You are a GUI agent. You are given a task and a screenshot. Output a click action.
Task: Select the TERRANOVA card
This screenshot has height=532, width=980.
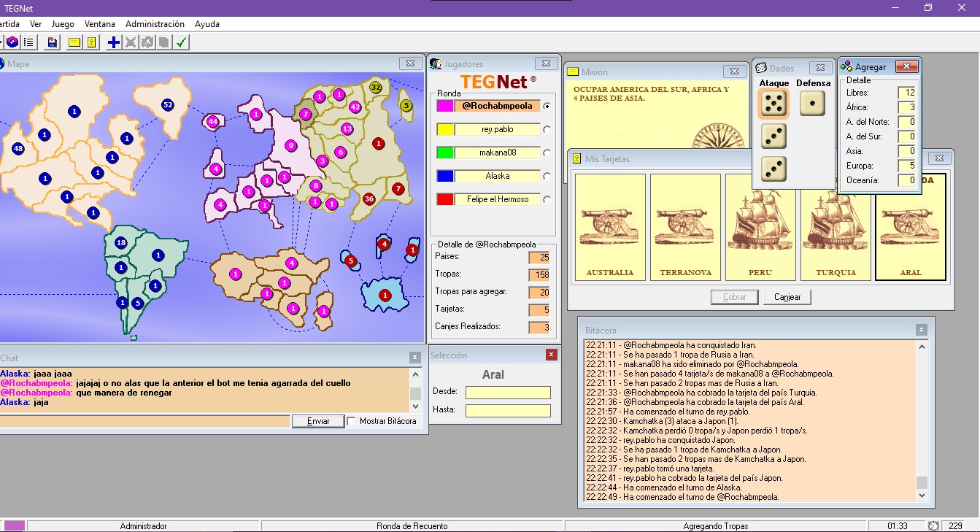click(x=685, y=227)
